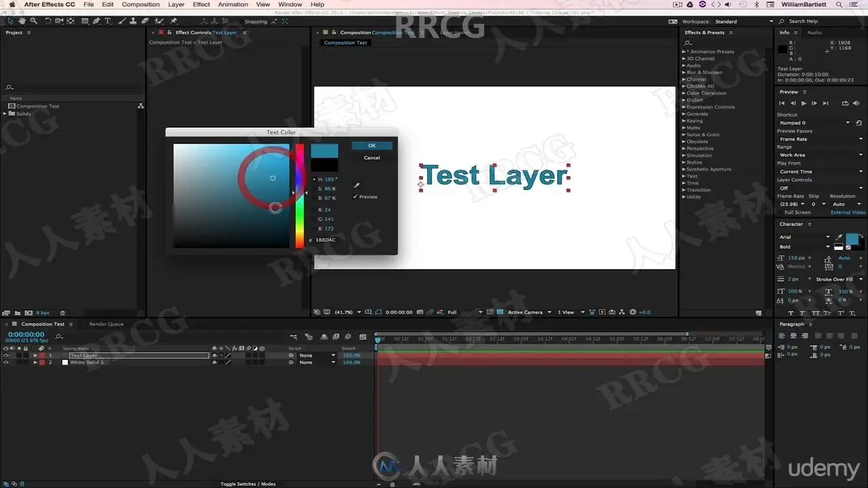Click the External Video link
868x488 pixels.
(848, 212)
